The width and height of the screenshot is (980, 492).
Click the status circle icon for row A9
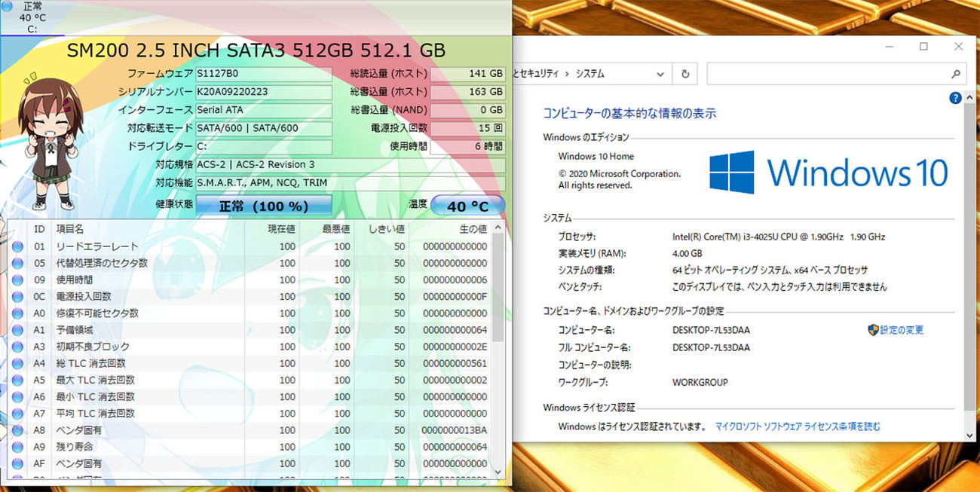point(17,447)
